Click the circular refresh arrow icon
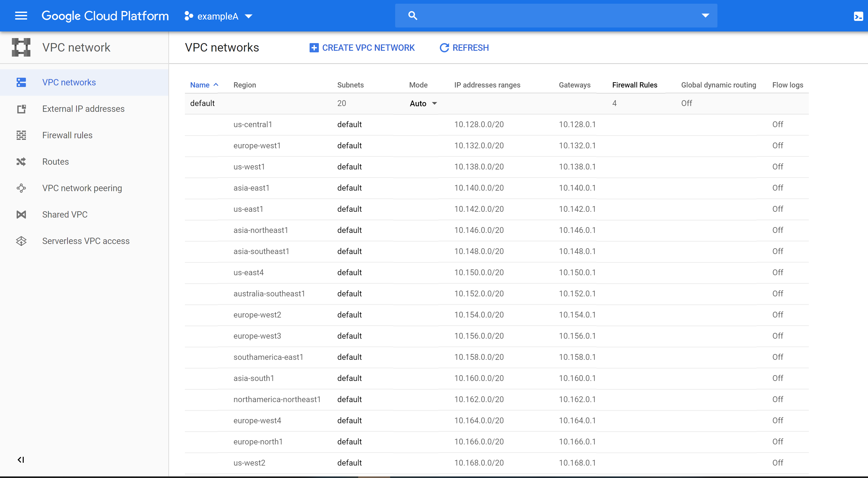 click(444, 48)
